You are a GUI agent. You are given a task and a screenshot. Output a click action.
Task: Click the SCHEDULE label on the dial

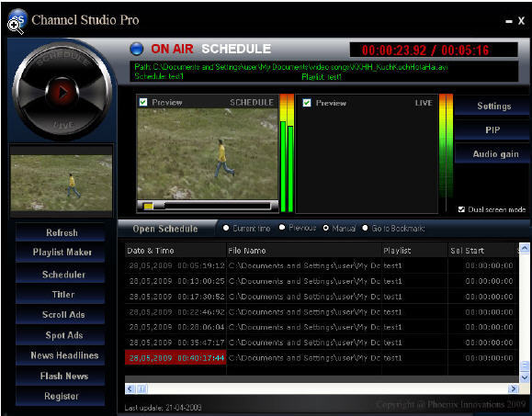click(x=62, y=59)
